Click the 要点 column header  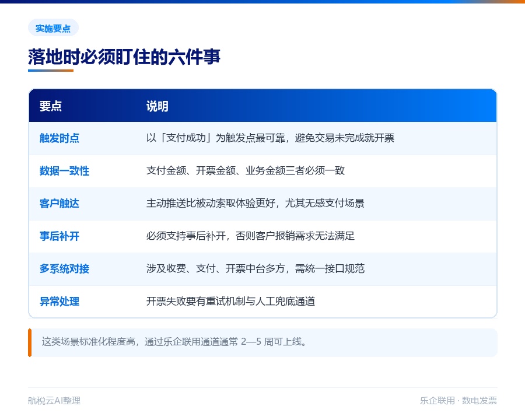pyautogui.click(x=51, y=106)
